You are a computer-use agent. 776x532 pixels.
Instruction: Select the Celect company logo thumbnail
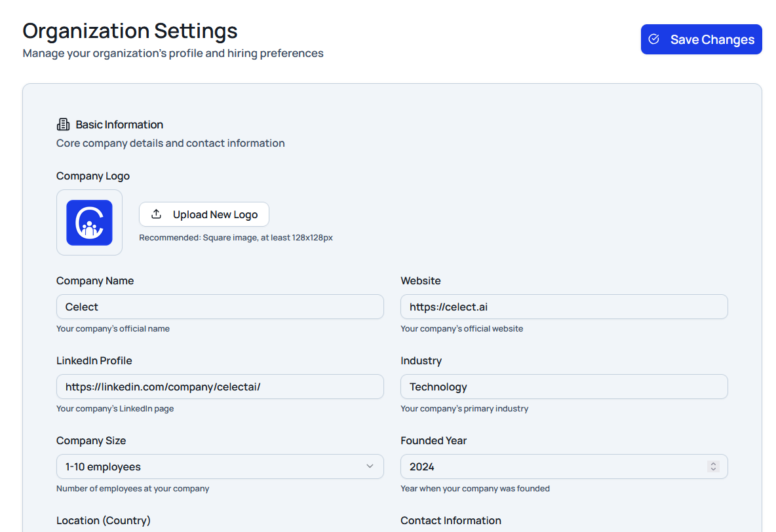click(89, 223)
